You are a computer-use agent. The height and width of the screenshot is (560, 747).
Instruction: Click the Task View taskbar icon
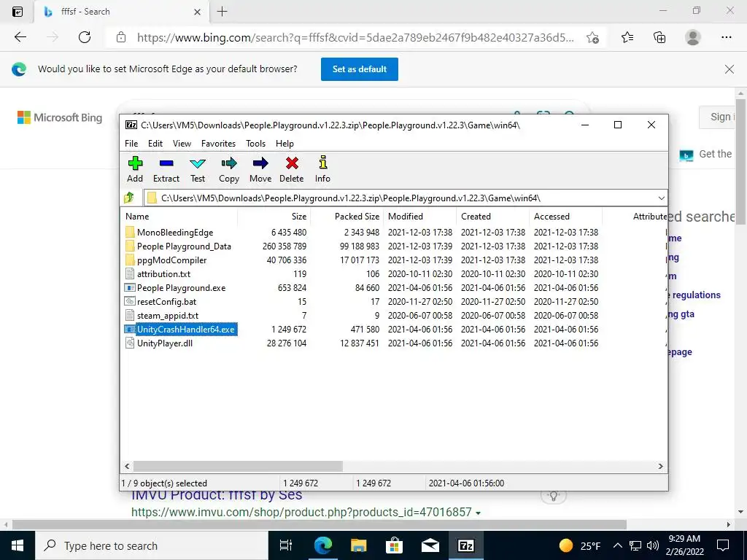pyautogui.click(x=286, y=545)
